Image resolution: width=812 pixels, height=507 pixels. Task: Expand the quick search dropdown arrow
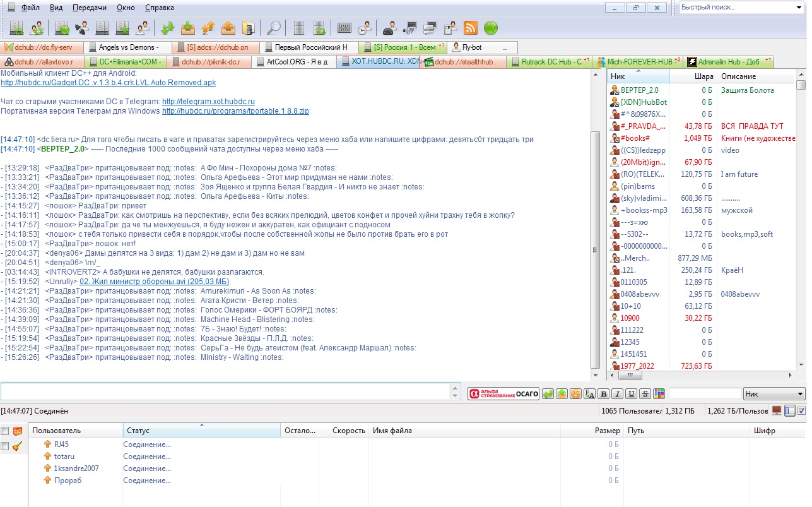pos(799,8)
